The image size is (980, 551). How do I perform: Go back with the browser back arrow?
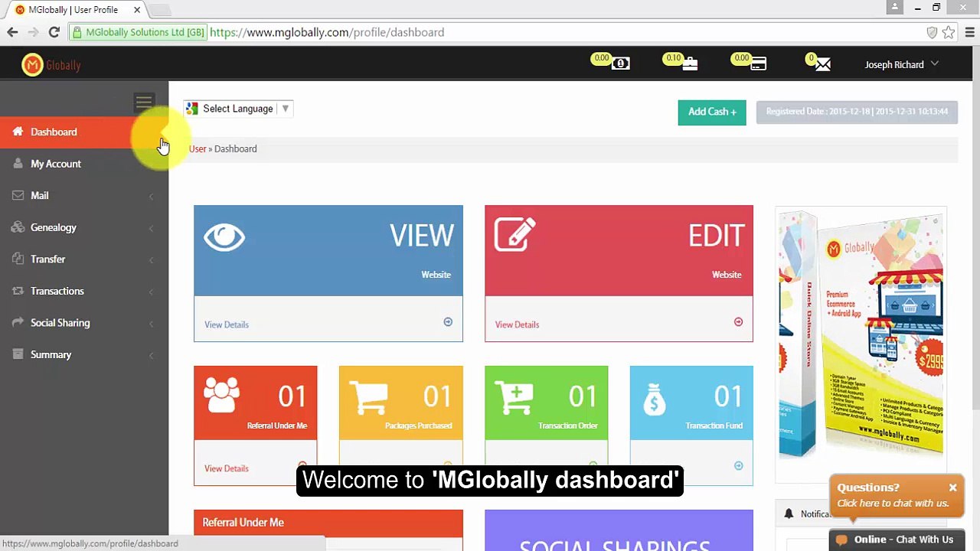coord(12,32)
